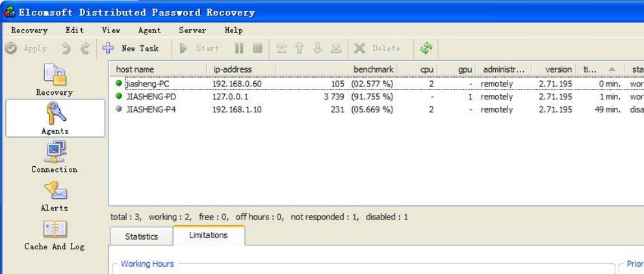Sort by ip-address column header

[242, 69]
